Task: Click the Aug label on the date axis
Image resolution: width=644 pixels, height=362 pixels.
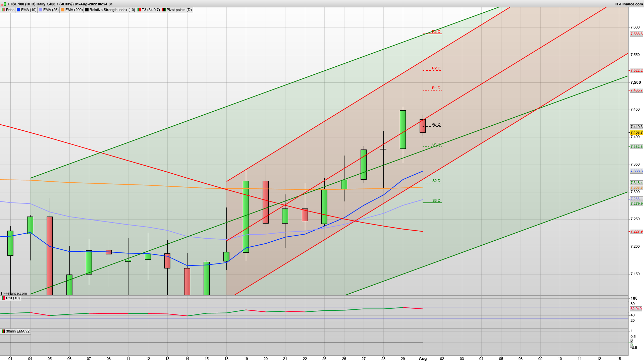Action: pyautogui.click(x=423, y=358)
